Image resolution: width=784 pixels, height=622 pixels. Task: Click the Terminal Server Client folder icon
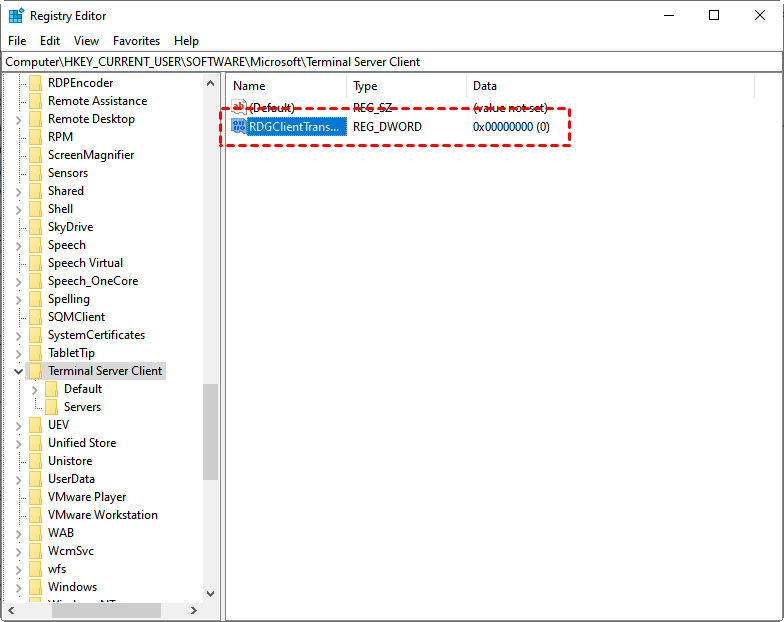(36, 371)
